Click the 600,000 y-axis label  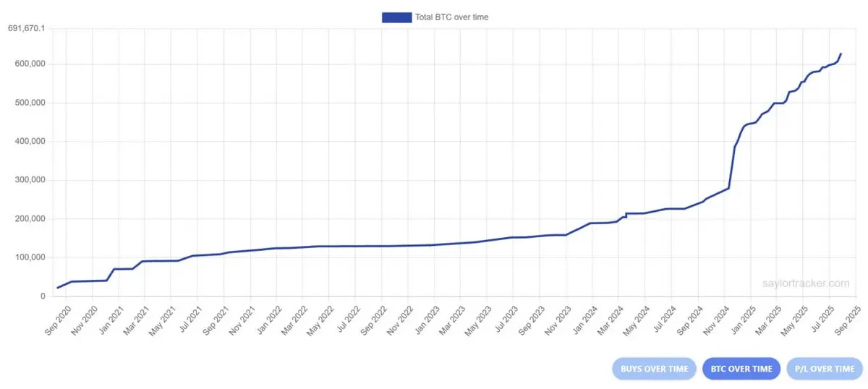[x=30, y=64]
